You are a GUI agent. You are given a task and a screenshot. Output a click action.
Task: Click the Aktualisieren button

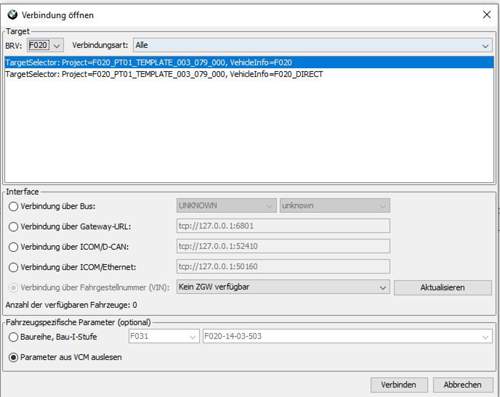[x=443, y=287]
